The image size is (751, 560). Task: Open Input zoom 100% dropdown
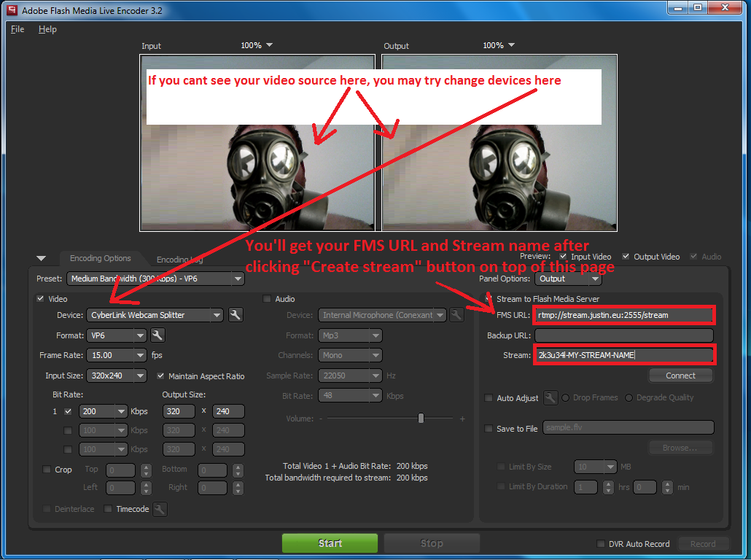click(x=257, y=45)
